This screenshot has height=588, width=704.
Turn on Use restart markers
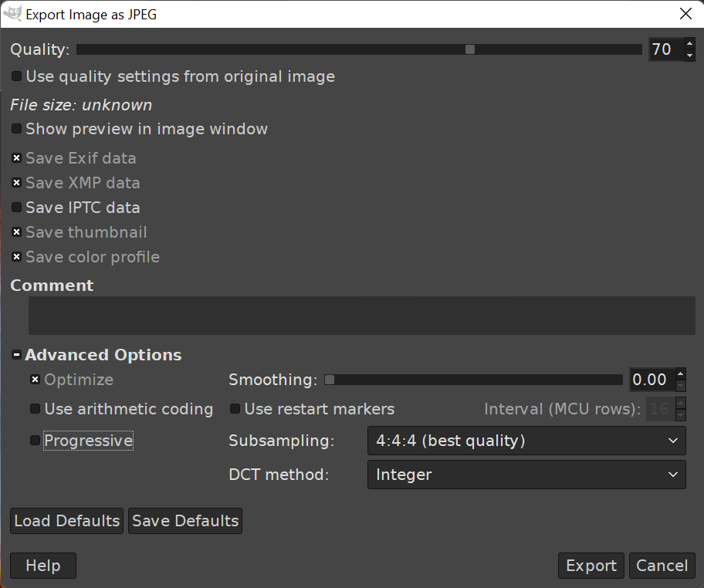[x=235, y=409]
